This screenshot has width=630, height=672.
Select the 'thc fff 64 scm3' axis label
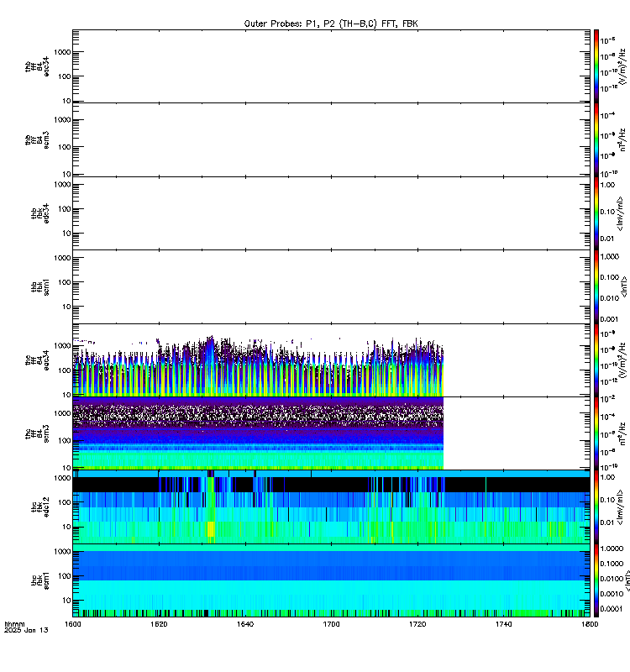pyautogui.click(x=37, y=433)
